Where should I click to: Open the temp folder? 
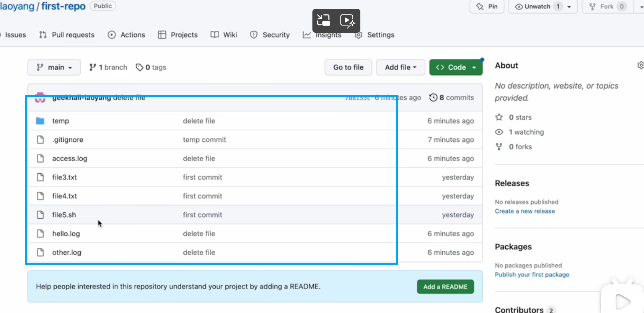pyautogui.click(x=60, y=121)
